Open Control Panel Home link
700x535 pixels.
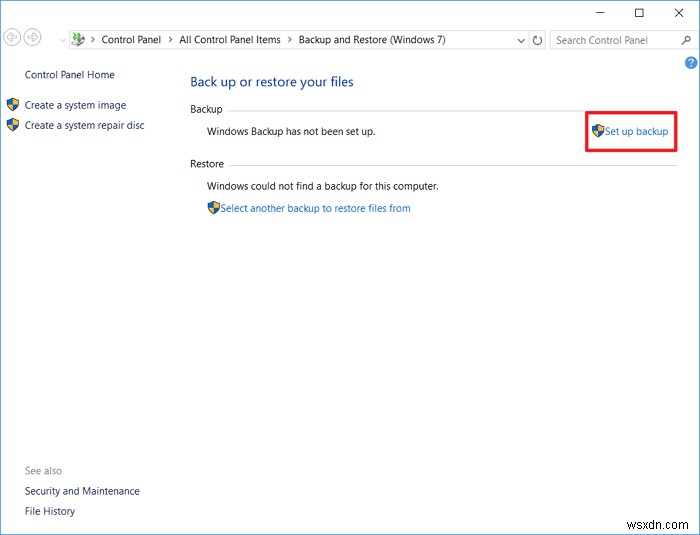[x=70, y=75]
